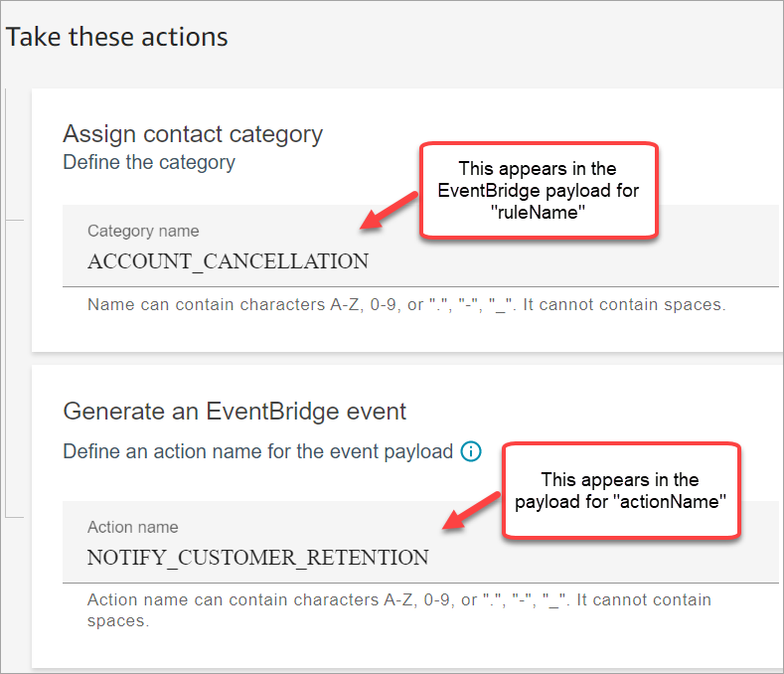The image size is (784, 674).
Task: Select the "Assign contact category" title
Action: pyautogui.click(x=193, y=134)
